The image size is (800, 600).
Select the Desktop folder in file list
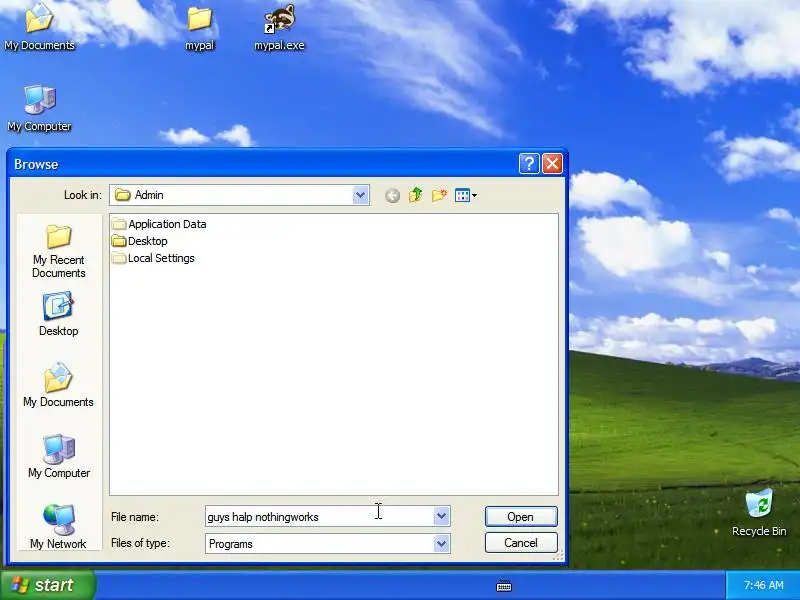[140, 241]
